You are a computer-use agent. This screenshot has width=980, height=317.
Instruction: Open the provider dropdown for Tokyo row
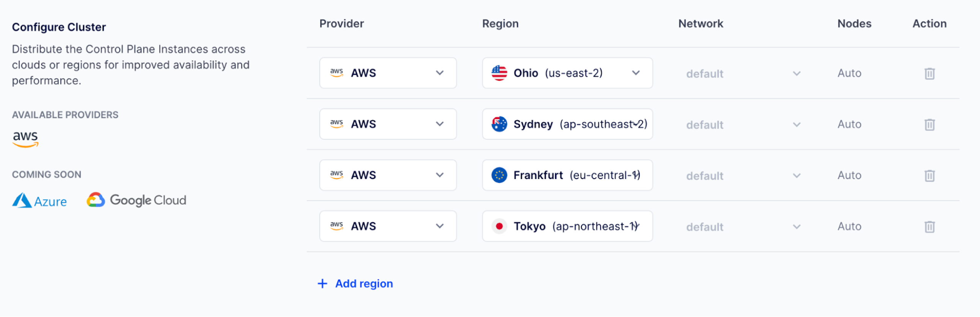[x=388, y=226]
